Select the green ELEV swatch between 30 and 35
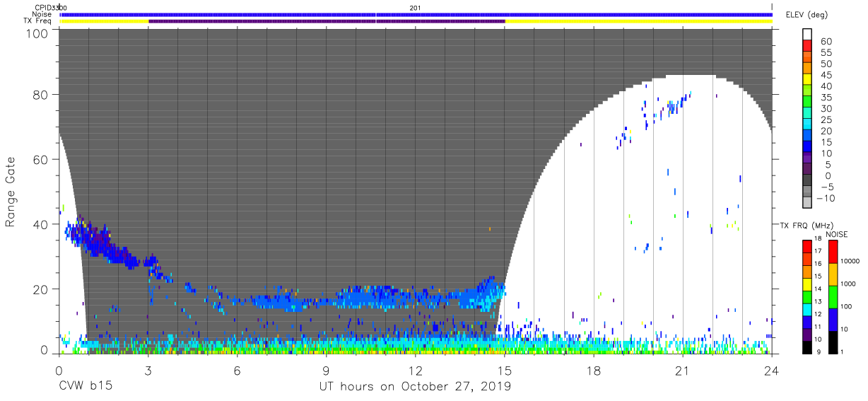 tap(807, 103)
